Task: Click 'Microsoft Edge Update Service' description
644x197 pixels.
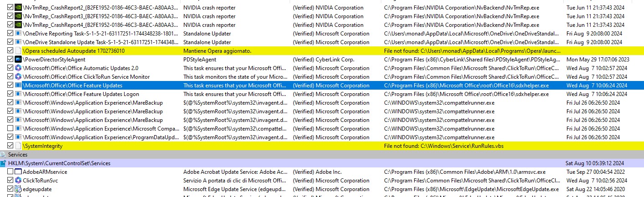Action: [235, 189]
